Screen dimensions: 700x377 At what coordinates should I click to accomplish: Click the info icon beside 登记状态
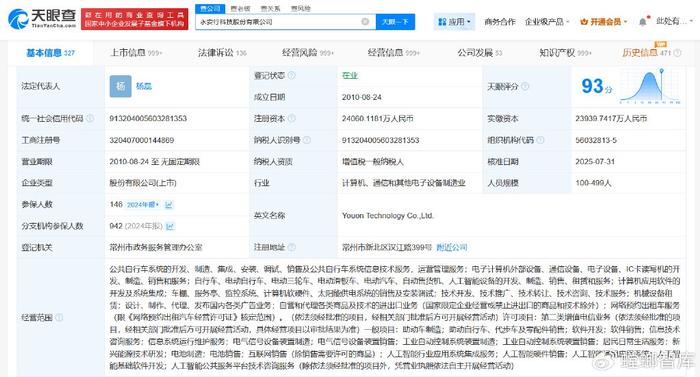(292, 75)
